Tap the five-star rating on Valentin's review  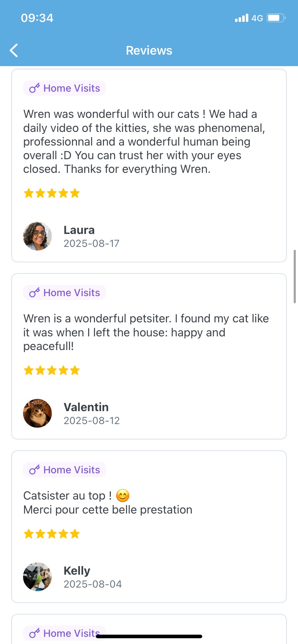coord(52,371)
